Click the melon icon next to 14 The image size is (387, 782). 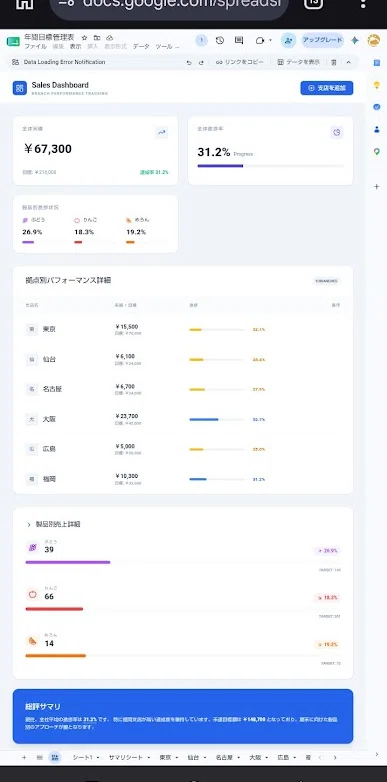(x=32, y=641)
